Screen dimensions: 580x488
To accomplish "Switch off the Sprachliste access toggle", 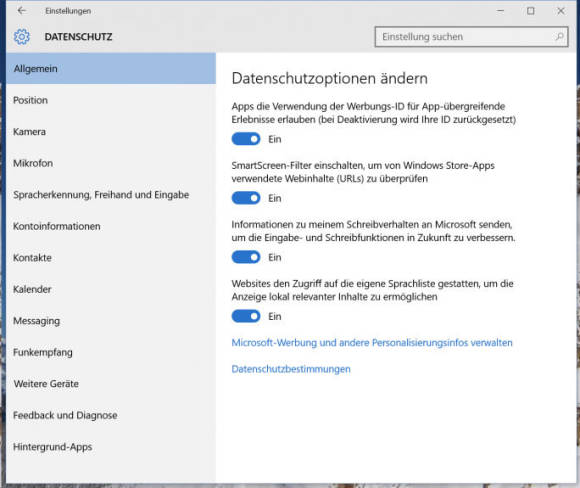I will click(x=246, y=316).
